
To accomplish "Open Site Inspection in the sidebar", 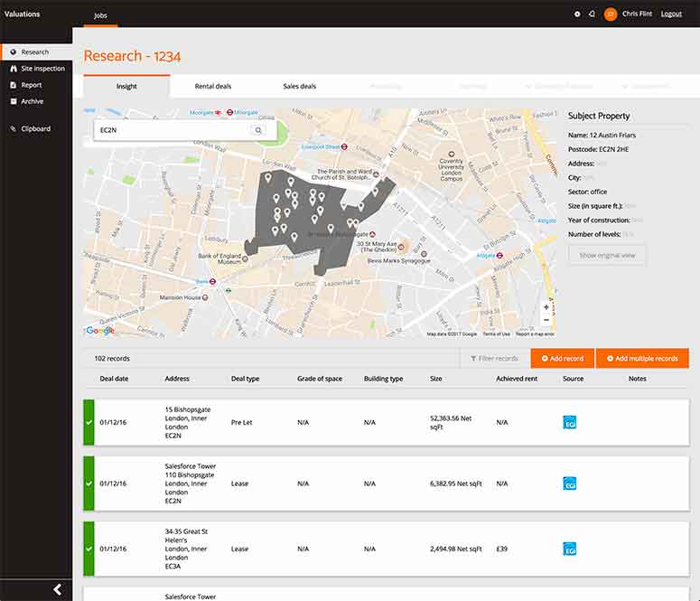I will pyautogui.click(x=37, y=69).
